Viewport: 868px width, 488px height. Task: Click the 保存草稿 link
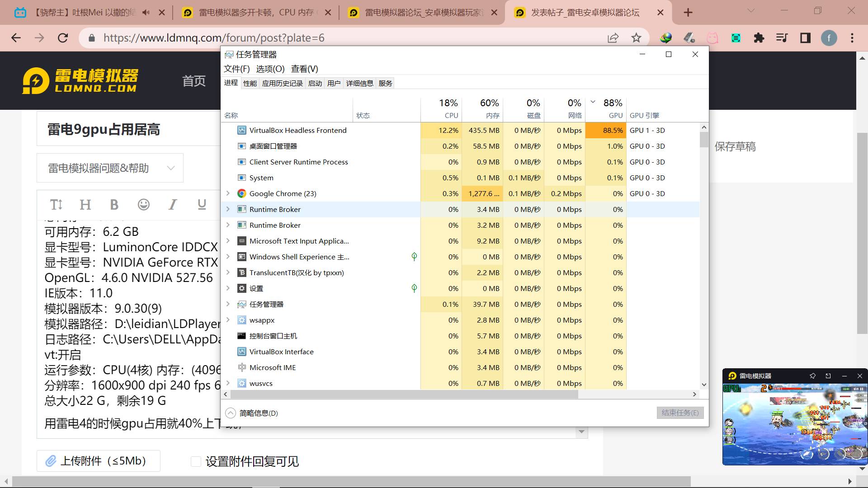pyautogui.click(x=735, y=146)
